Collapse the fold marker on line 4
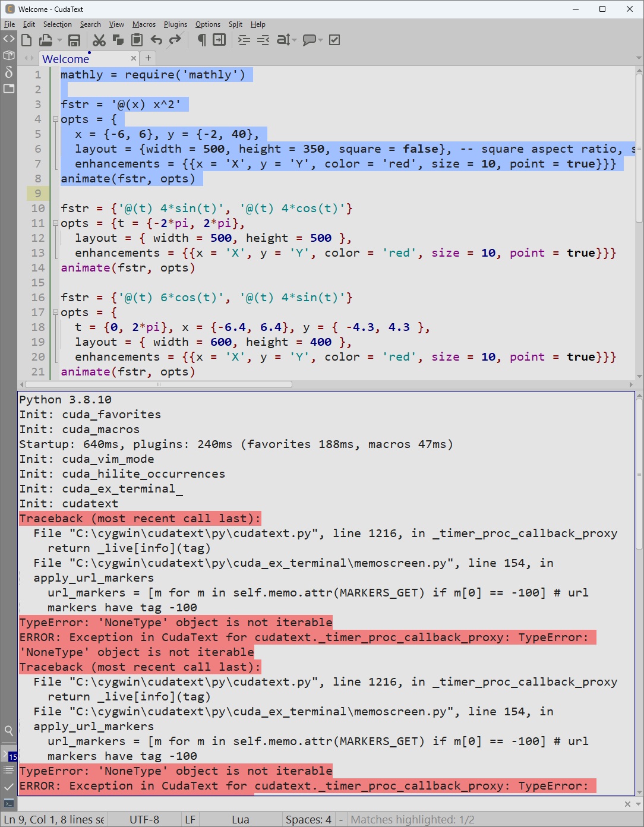Screen dimensions: 644x827 coord(55,119)
